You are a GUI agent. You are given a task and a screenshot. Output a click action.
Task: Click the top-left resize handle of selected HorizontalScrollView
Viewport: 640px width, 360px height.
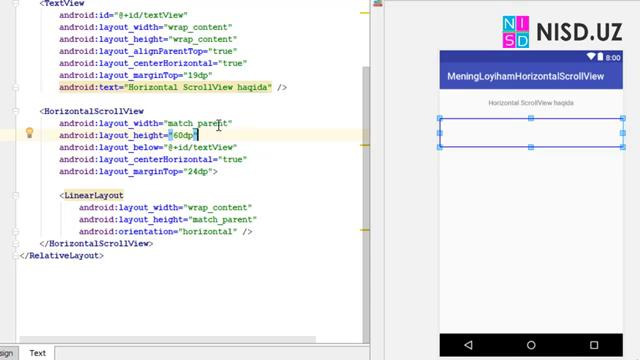(440, 118)
